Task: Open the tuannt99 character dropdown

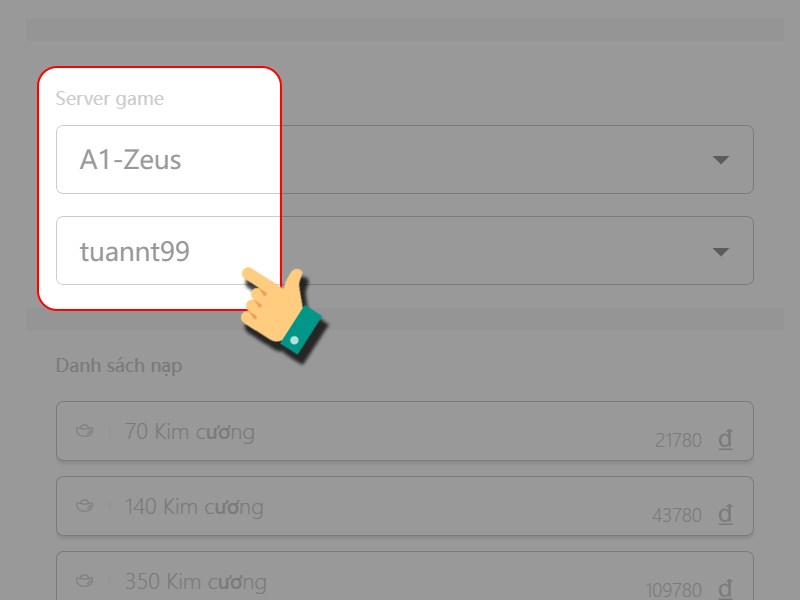Action: (400, 250)
